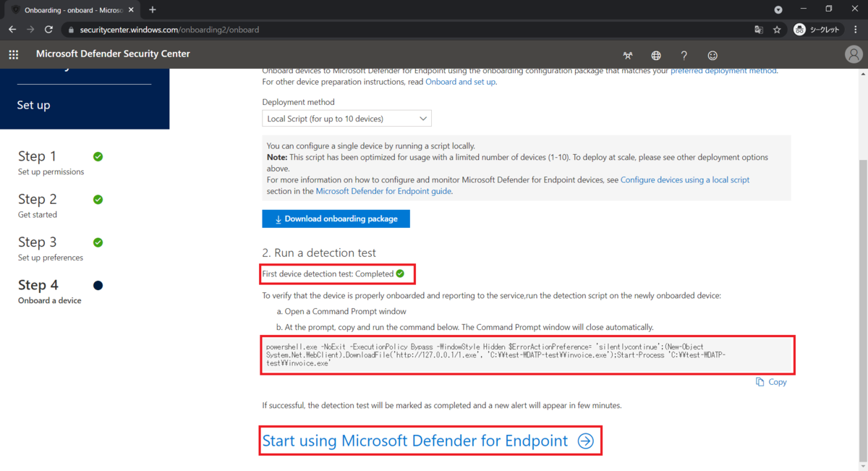Click Start using Microsoft Defender for Endpoint
This screenshot has width=868, height=471.
(428, 441)
